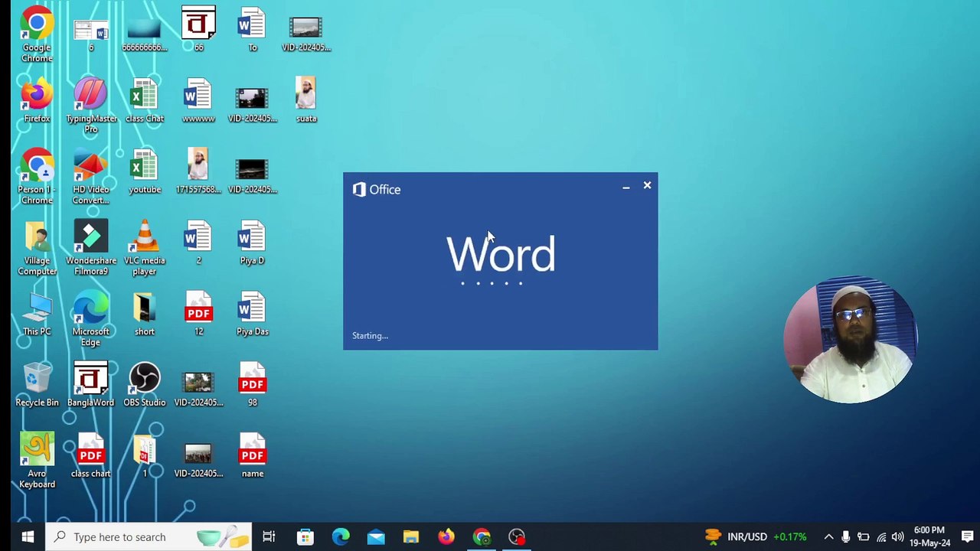Open the PDF file titled name

(252, 456)
